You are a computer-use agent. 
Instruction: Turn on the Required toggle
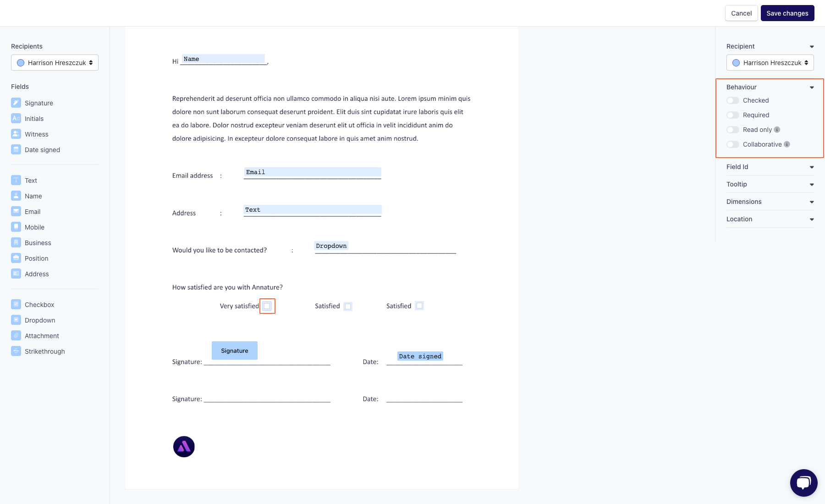733,115
